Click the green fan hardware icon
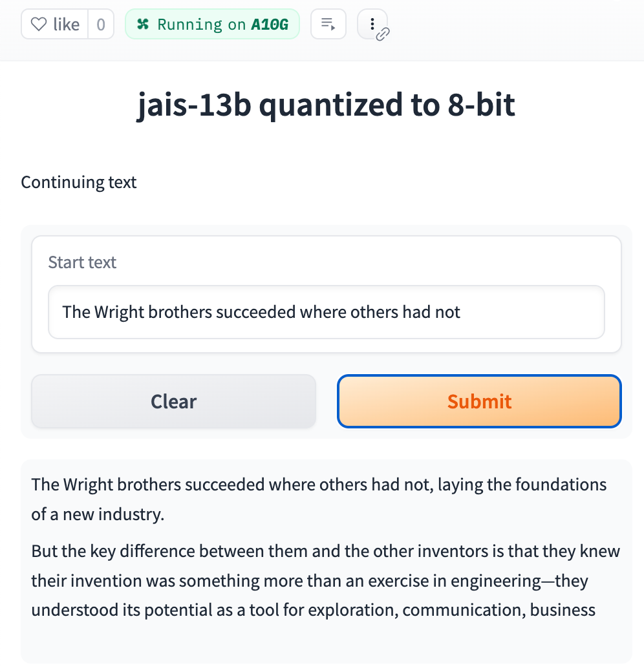 pos(143,24)
